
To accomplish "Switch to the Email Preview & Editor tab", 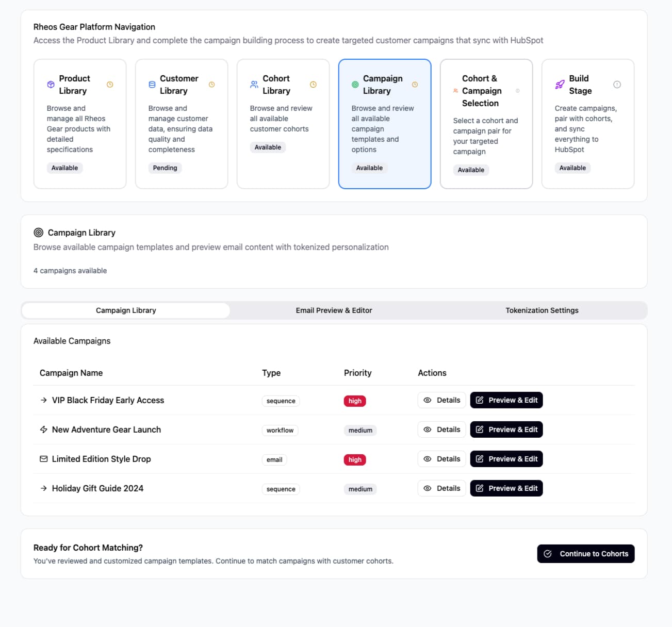I will click(x=334, y=310).
